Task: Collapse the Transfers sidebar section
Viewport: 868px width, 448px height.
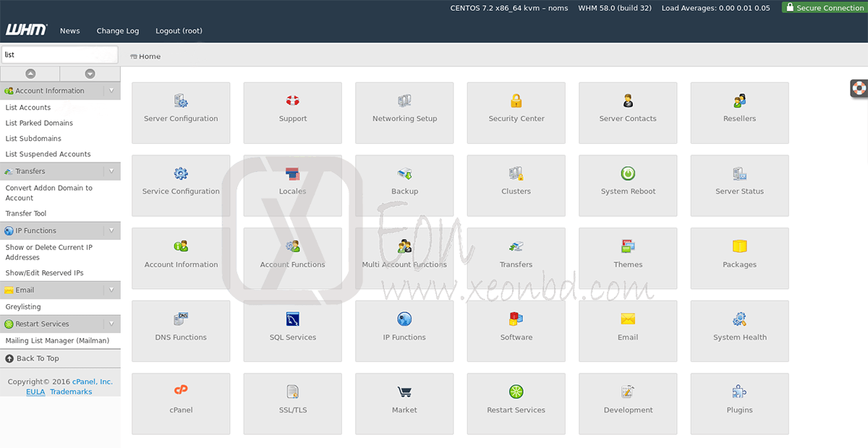Action: coord(110,171)
